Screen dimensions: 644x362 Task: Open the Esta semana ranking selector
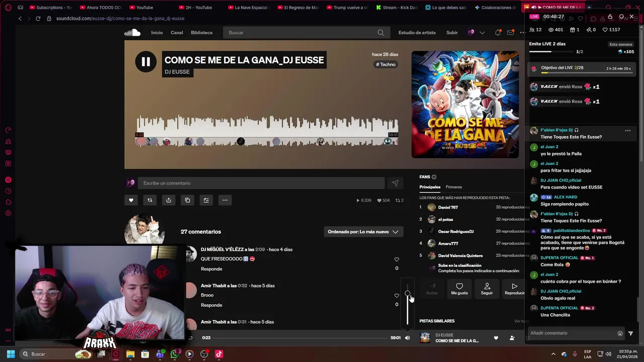pyautogui.click(x=621, y=44)
